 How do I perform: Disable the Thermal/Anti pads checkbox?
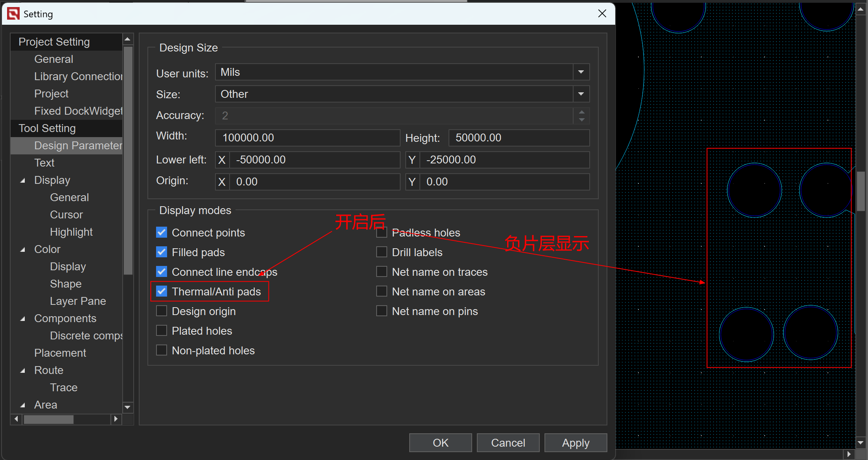point(162,291)
